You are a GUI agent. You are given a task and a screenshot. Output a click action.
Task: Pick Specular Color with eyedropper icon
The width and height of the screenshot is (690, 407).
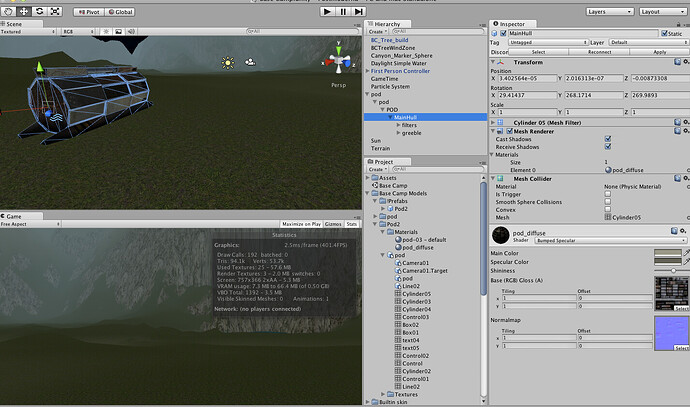pyautogui.click(x=686, y=261)
